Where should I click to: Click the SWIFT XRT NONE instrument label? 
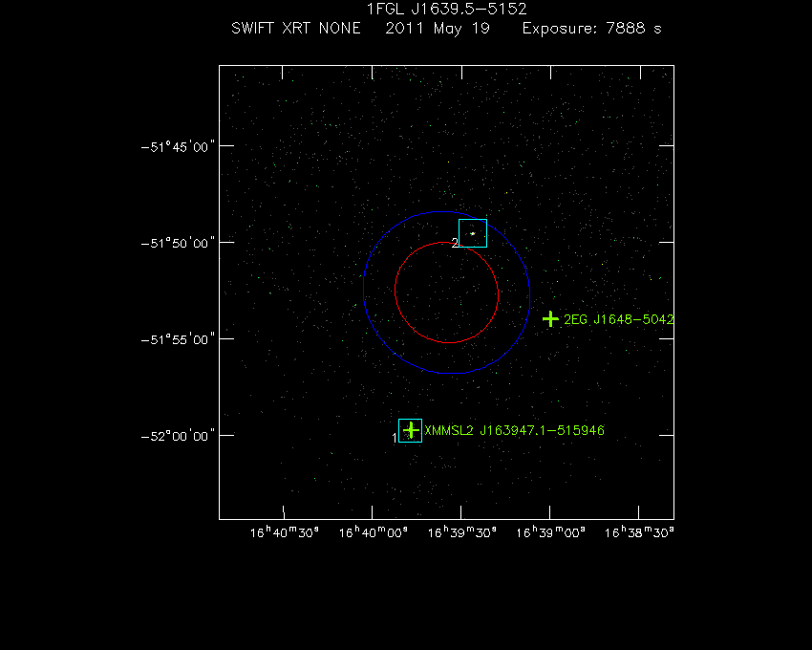pos(296,29)
